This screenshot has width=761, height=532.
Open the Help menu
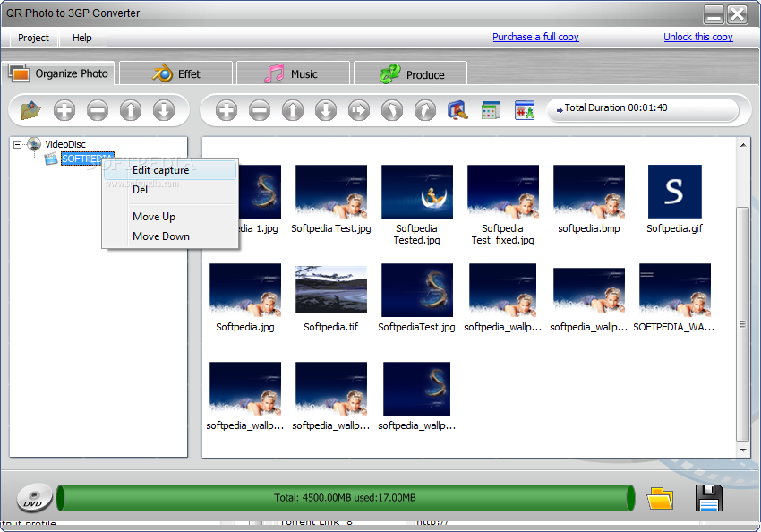click(x=82, y=38)
